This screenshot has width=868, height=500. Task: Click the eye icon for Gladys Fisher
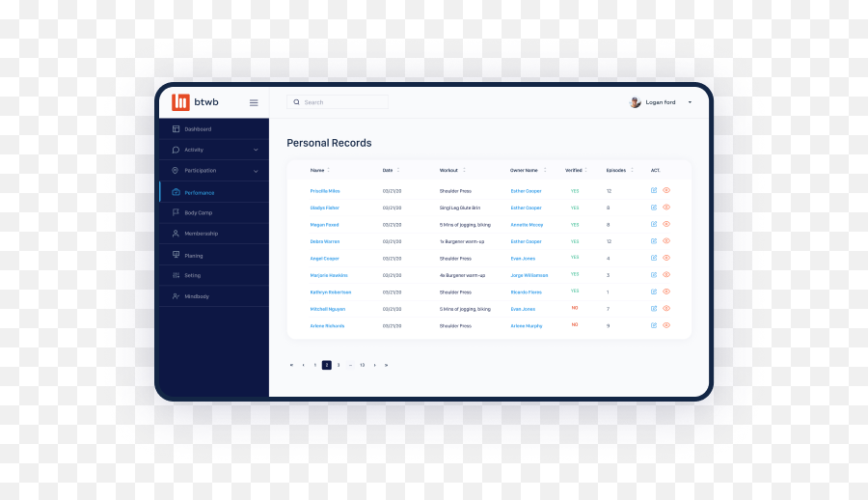tap(666, 208)
